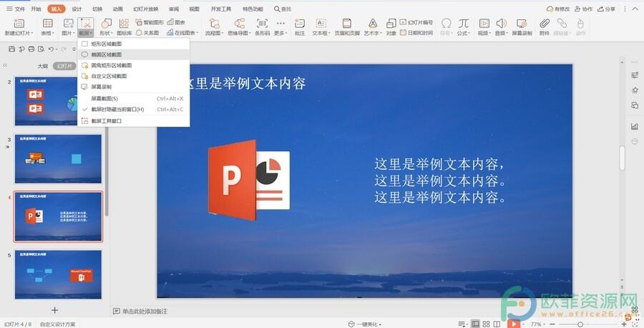Click Date and Time (日期和时间)
Image resolution: width=644 pixels, height=328 pixels.
coord(416,32)
